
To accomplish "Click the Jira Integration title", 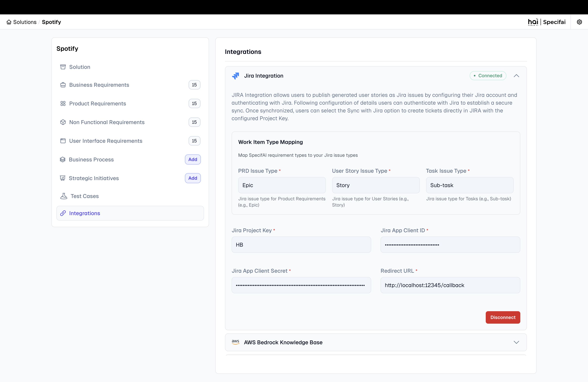I will click(264, 76).
